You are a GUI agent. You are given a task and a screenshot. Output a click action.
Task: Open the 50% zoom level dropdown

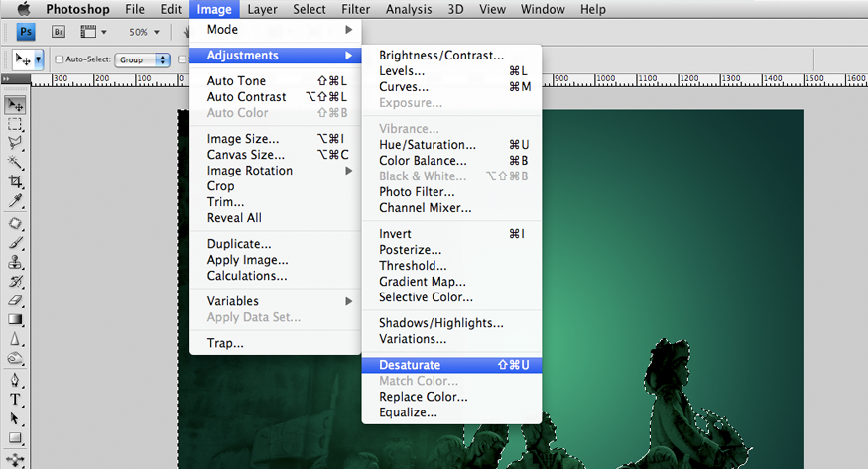(144, 32)
